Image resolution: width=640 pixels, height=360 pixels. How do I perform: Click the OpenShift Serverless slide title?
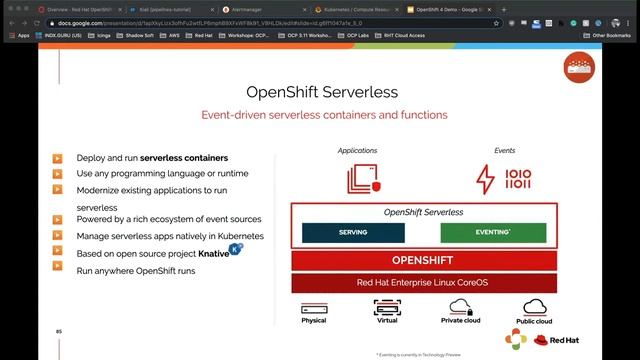coord(322,92)
